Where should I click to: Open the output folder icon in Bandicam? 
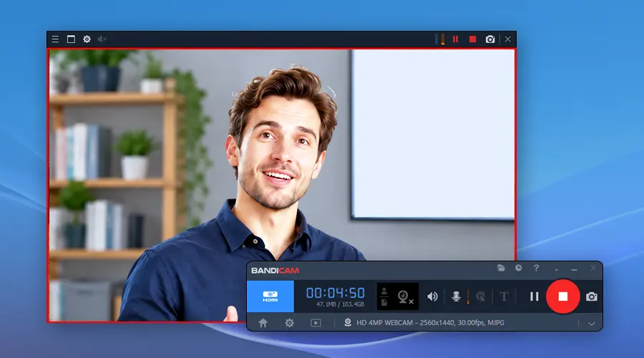501,268
